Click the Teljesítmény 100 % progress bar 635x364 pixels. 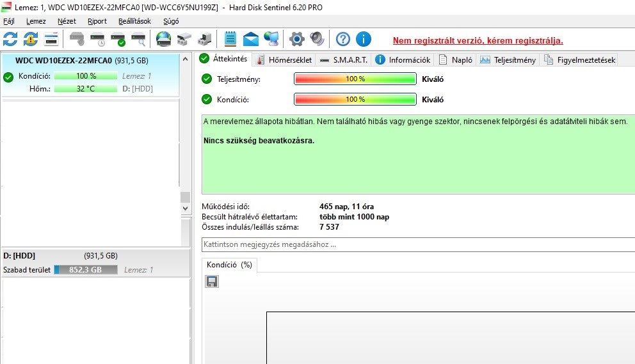(x=355, y=79)
